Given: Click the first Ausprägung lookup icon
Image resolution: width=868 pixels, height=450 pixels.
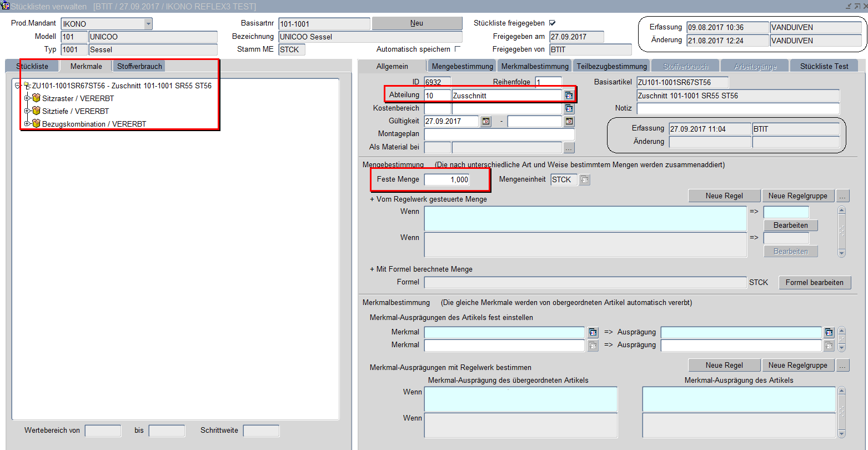Looking at the screenshot, I should pos(829,332).
